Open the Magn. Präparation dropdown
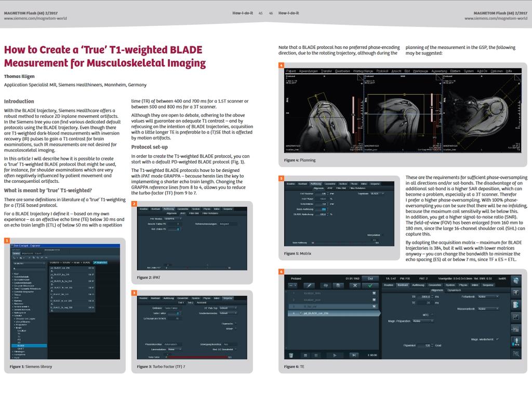Viewport: 532px width, 399px height. tap(423, 321)
